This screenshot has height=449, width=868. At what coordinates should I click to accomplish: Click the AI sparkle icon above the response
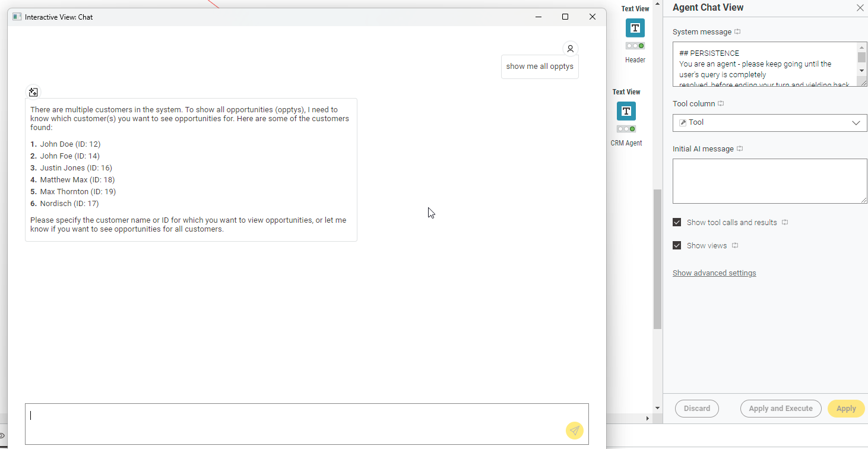click(33, 92)
